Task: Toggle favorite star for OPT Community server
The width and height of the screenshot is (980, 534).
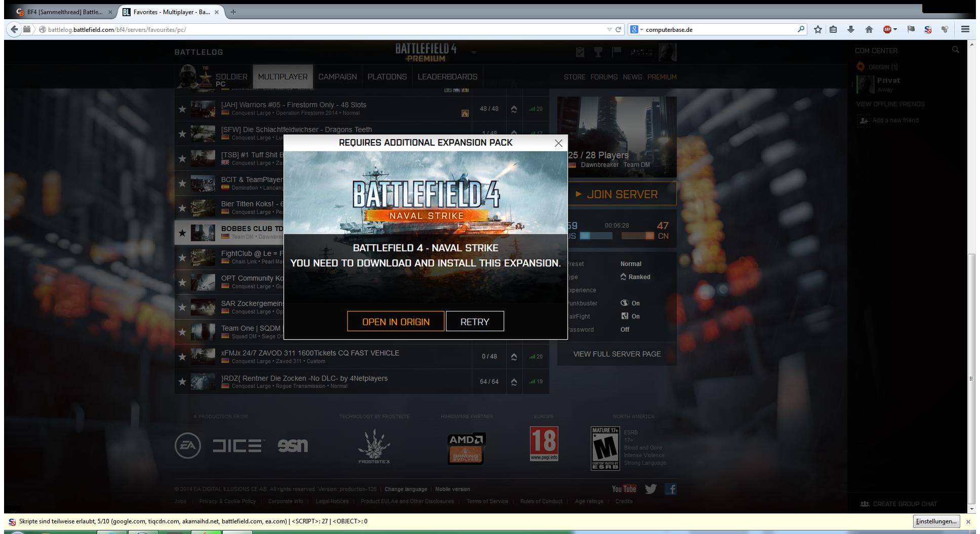Action: point(182,282)
